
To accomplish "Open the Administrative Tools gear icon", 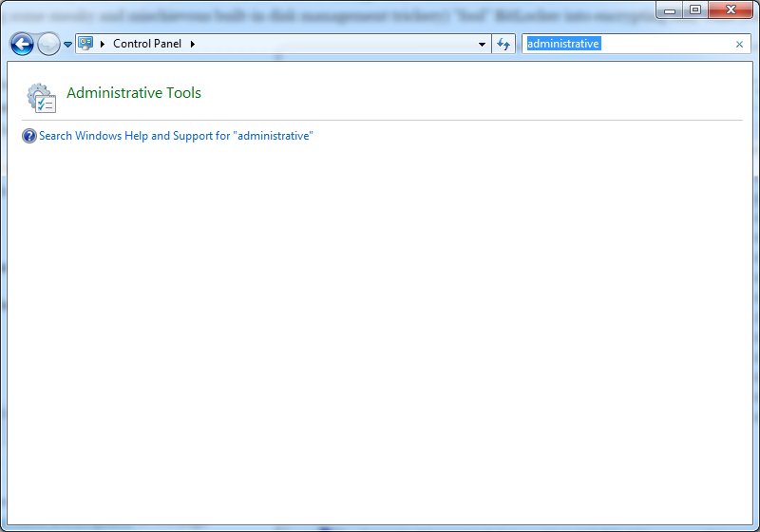I will [41, 97].
